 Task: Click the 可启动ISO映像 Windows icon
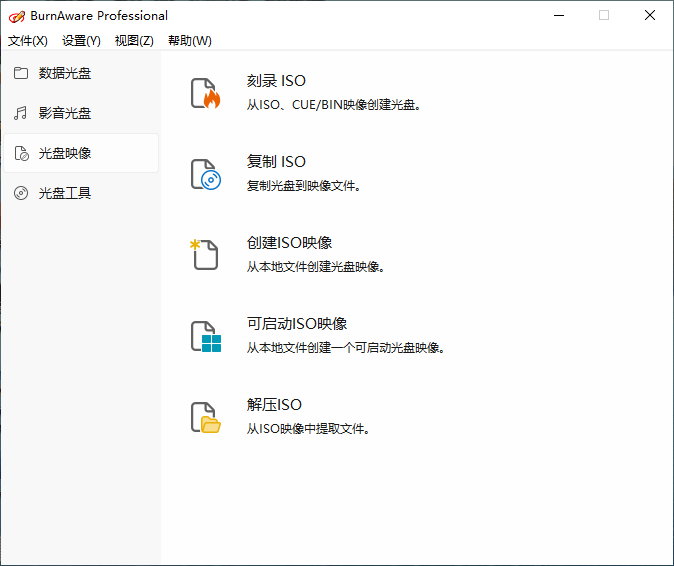point(205,336)
